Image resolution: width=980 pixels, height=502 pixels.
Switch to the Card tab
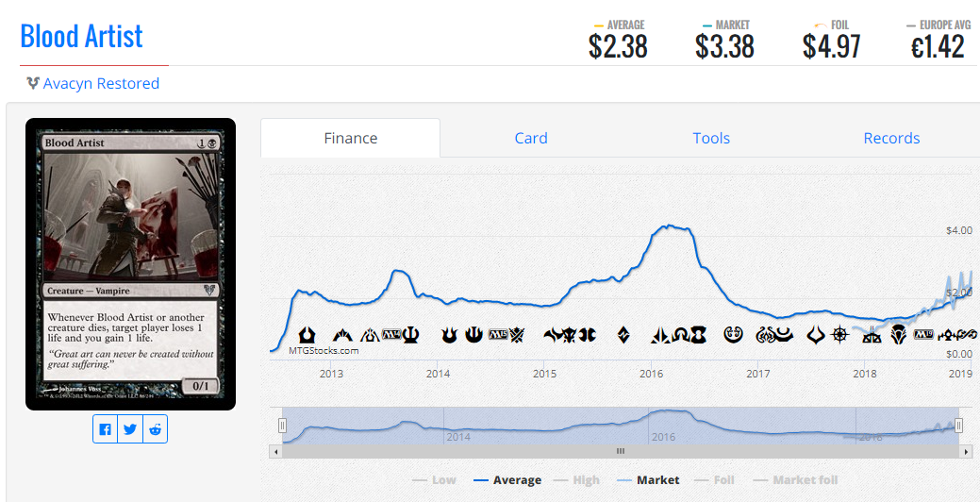tap(531, 138)
